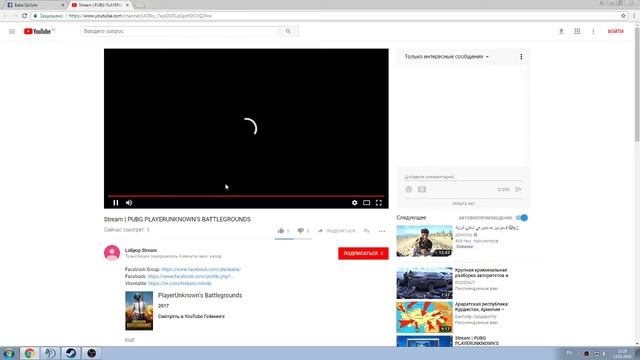Bookmark this page with the star
The image size is (640, 360).
[623, 16]
